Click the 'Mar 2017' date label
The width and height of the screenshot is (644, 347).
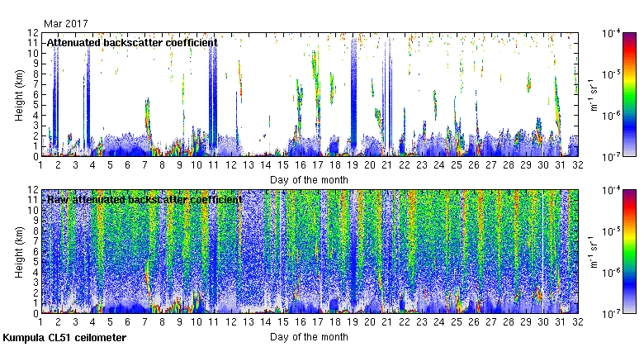[66, 24]
